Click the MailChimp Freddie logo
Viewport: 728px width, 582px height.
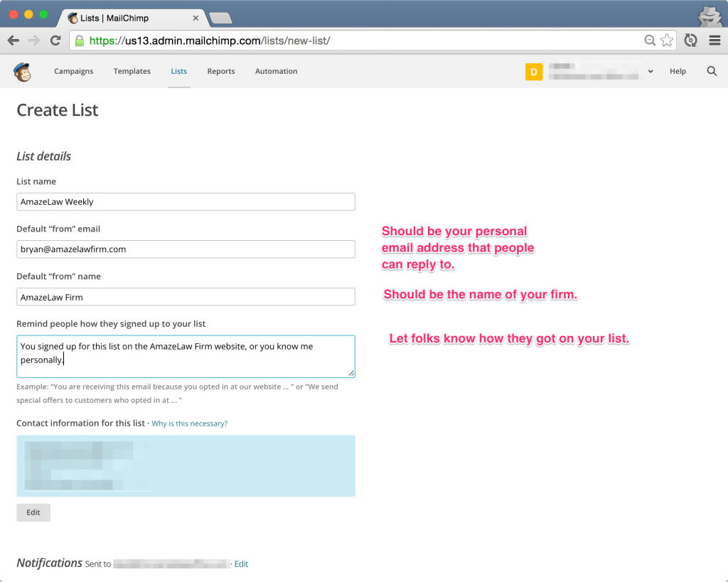[22, 72]
